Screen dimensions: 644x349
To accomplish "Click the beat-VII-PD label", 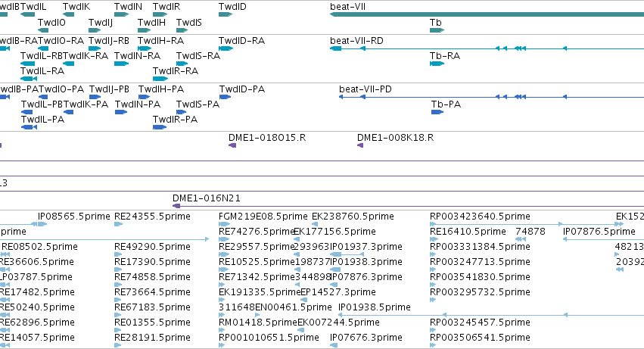I will [x=365, y=89].
